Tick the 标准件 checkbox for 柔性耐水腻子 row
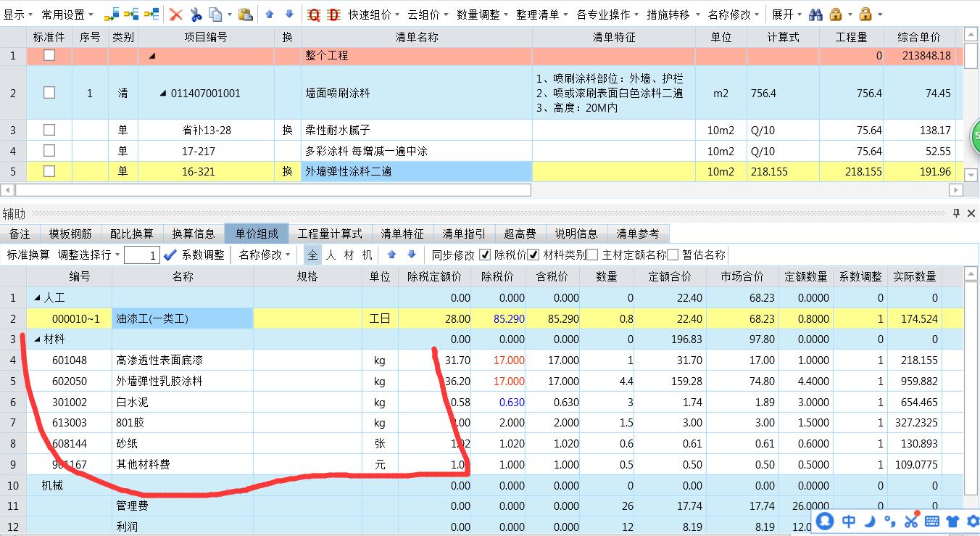980x536 pixels. pos(49,130)
